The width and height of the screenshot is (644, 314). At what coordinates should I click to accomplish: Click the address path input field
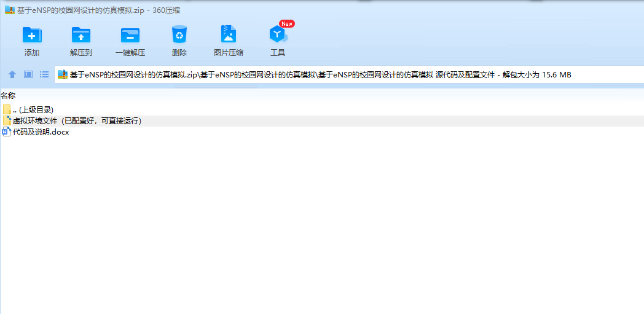coord(349,74)
